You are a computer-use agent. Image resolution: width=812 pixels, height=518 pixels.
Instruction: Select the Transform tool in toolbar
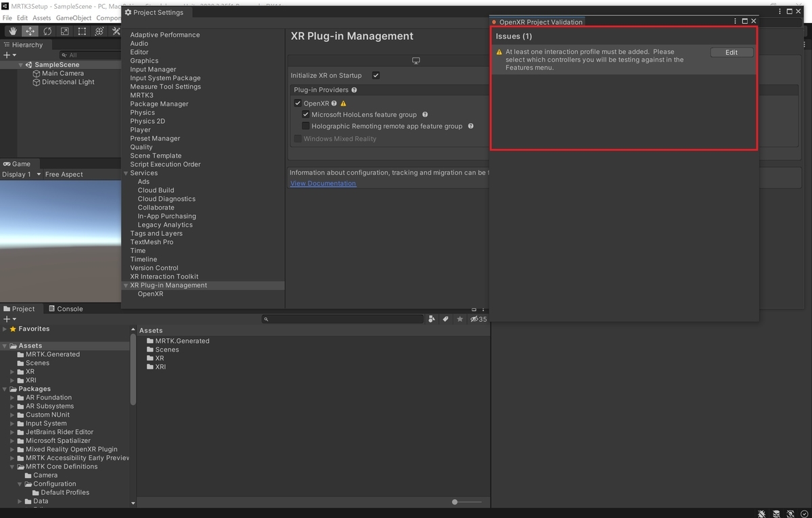pyautogui.click(x=99, y=31)
